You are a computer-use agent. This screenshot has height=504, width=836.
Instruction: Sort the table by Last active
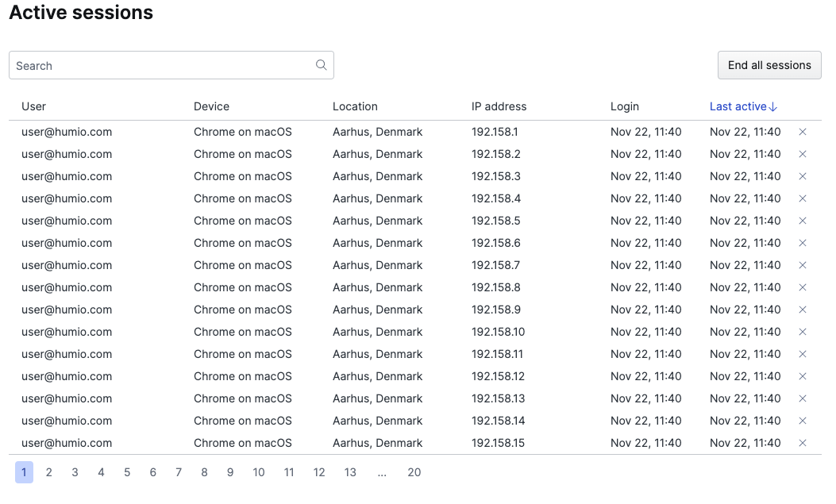(738, 106)
